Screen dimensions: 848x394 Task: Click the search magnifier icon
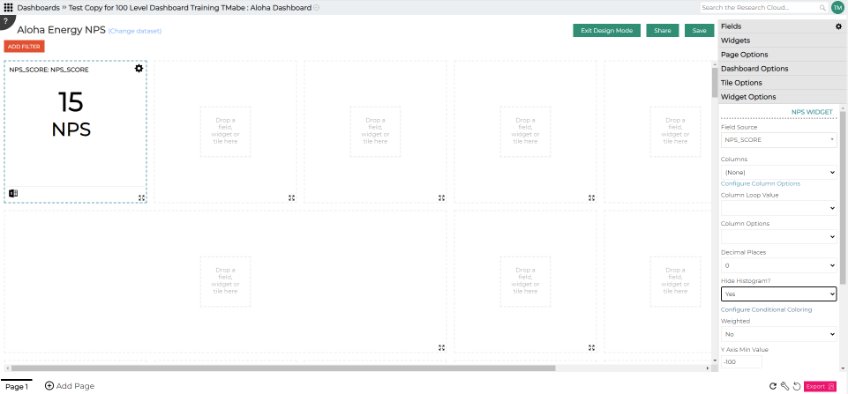point(822,8)
